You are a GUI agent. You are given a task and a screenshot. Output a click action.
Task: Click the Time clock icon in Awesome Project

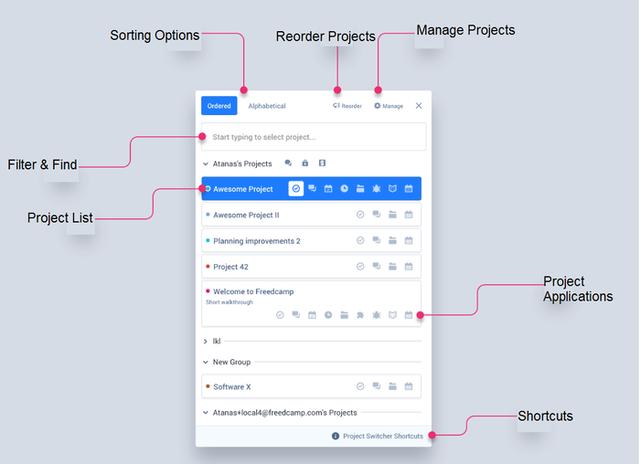coord(344,188)
